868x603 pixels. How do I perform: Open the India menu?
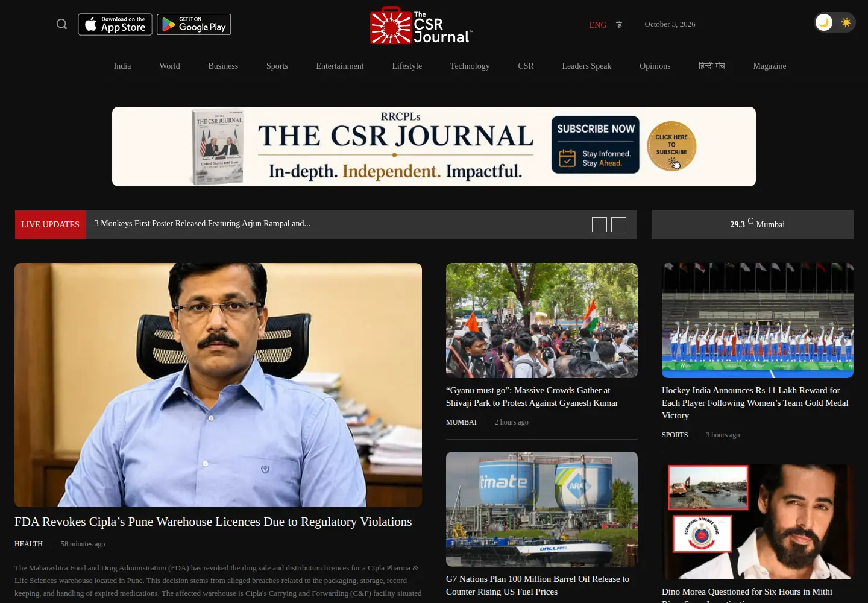[122, 66]
